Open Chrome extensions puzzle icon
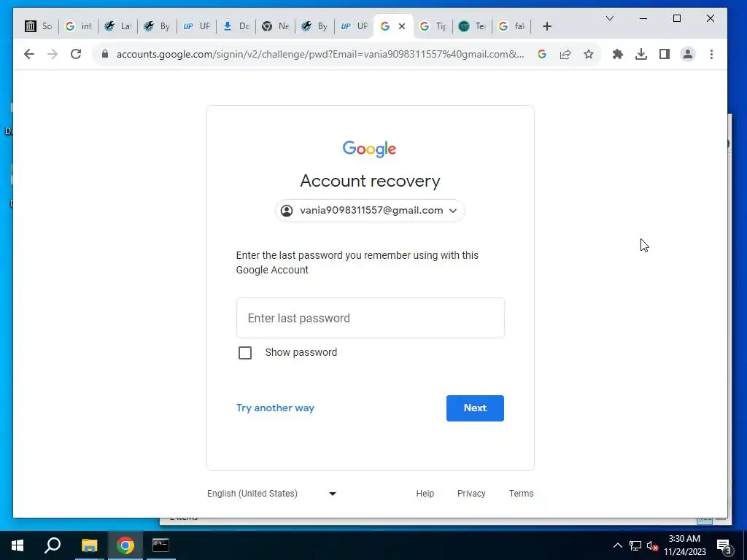The image size is (747, 560). [x=618, y=54]
